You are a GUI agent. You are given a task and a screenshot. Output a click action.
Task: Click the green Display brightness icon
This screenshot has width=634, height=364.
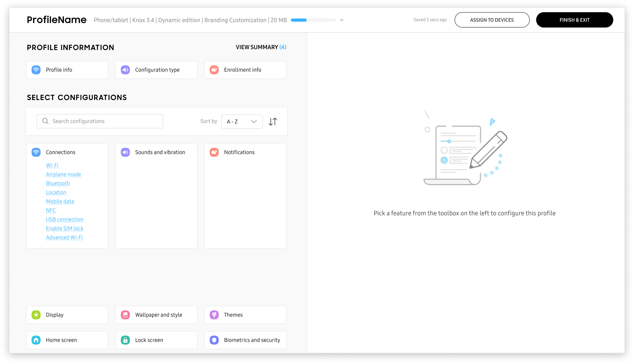36,315
